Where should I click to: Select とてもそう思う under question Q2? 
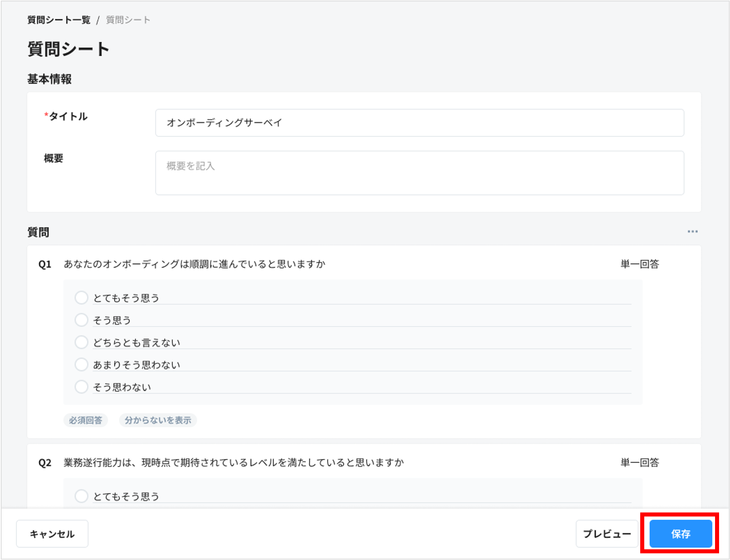[81, 496]
